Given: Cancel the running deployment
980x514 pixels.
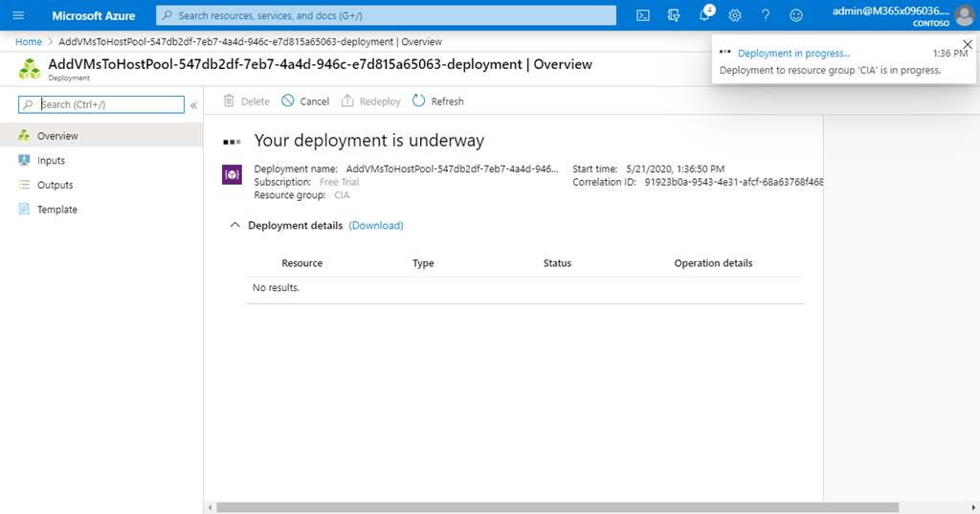Looking at the screenshot, I should (305, 101).
